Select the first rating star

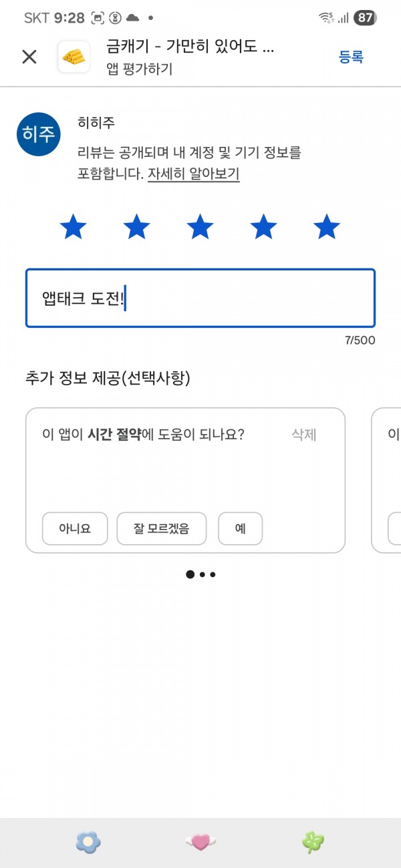pos(73,227)
